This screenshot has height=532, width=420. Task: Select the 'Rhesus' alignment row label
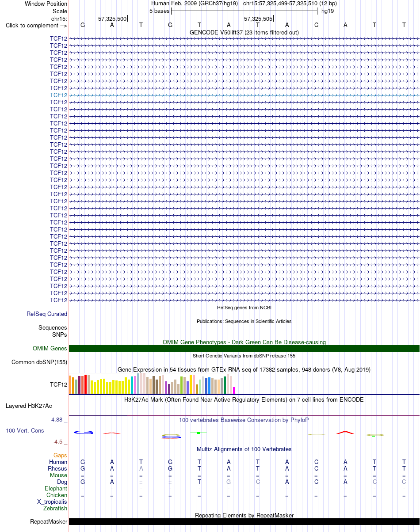coord(57,469)
